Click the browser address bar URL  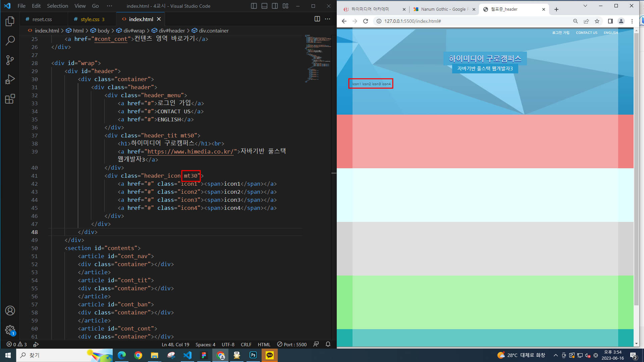tap(413, 21)
